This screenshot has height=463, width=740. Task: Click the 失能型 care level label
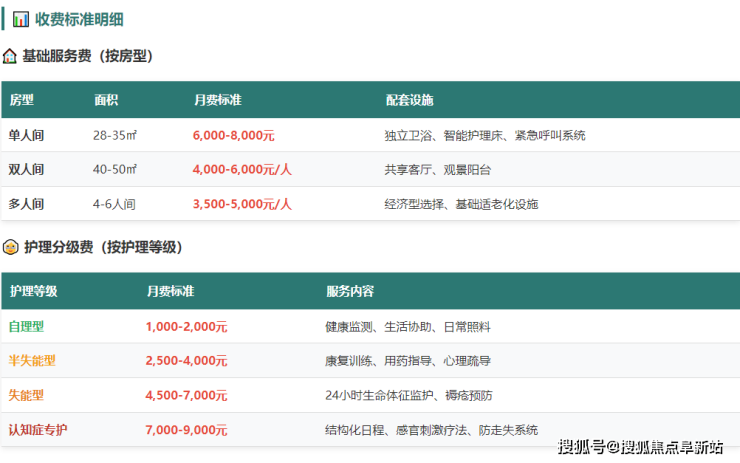[27, 395]
